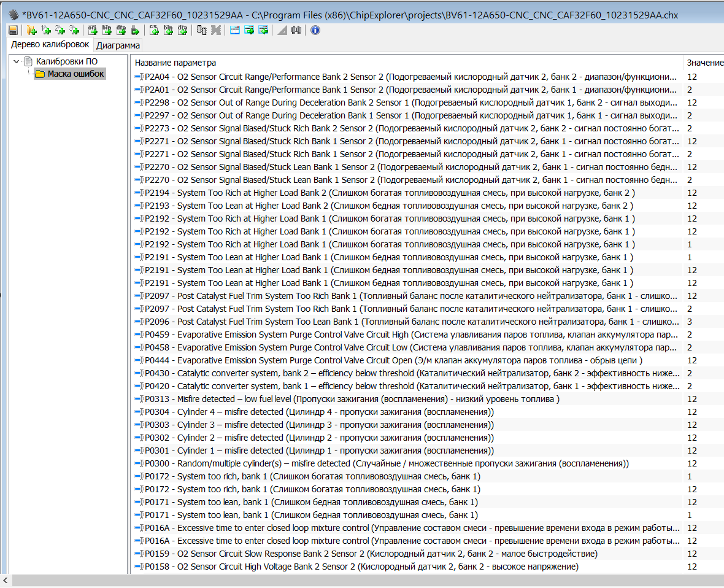Click the Значение column header
Viewport: 724px width, 588px height.
tap(704, 63)
